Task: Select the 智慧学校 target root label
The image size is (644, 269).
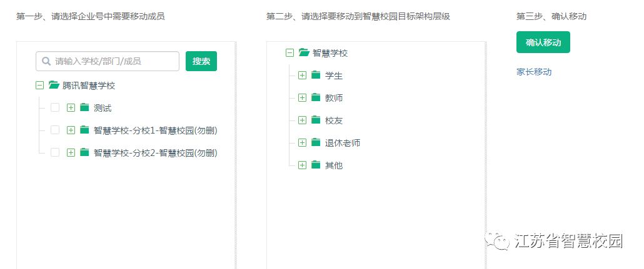Action: 330,53
